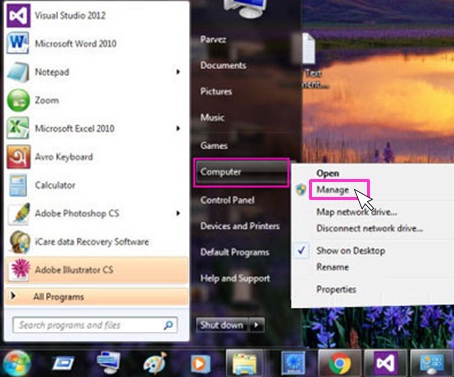
Task: Expand Adobe Photoshop CS jump list arrow
Action: [x=178, y=213]
